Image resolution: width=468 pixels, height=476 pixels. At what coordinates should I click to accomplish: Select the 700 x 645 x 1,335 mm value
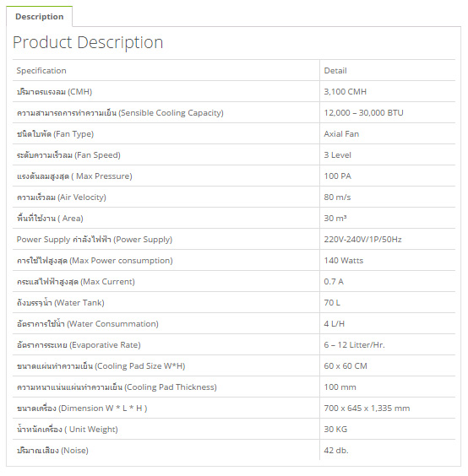click(367, 408)
